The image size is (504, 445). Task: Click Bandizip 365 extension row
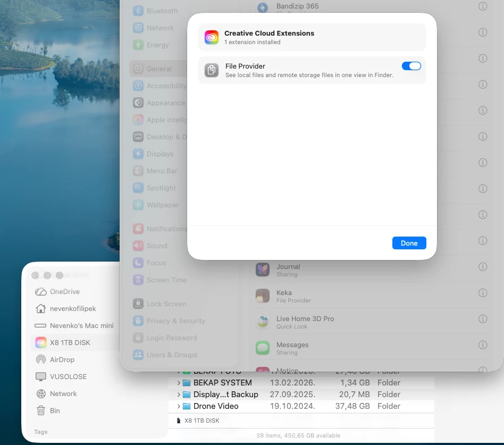click(371, 8)
